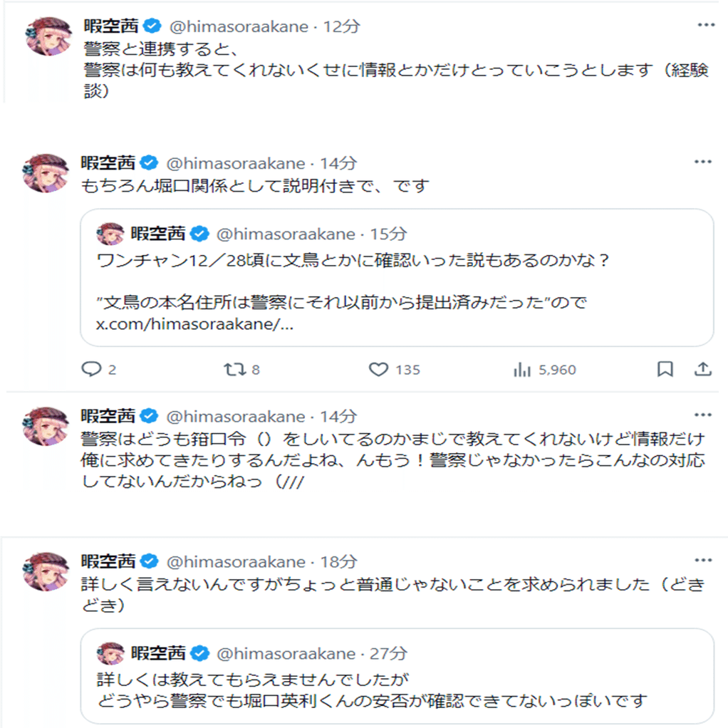Open the x.com/himasoraakane/… link

coord(194,325)
